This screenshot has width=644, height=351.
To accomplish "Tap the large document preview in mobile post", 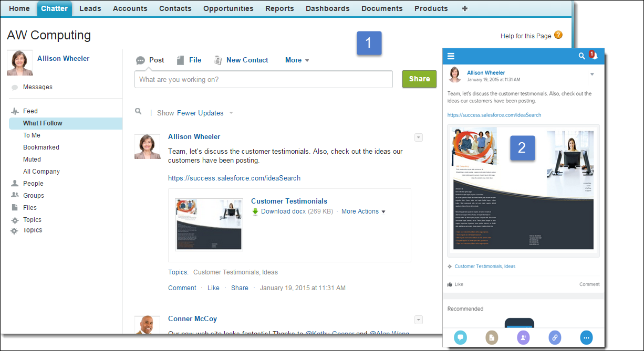I will pos(523,190).
